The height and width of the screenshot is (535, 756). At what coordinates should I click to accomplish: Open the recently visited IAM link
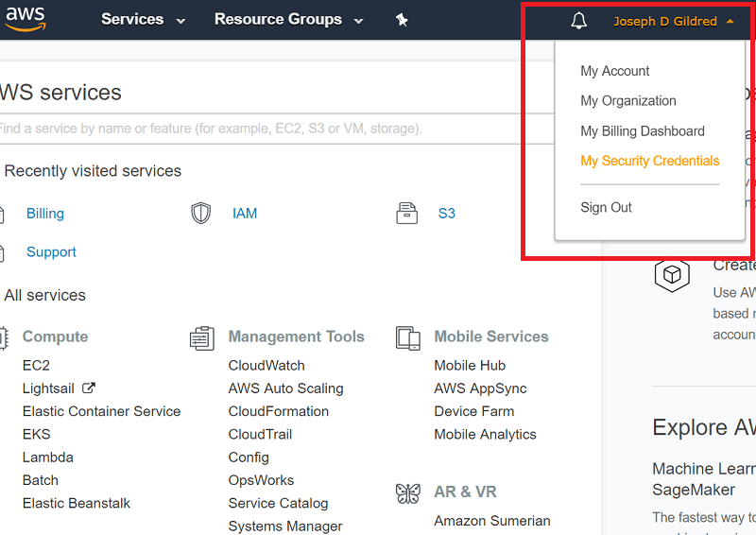[245, 214]
